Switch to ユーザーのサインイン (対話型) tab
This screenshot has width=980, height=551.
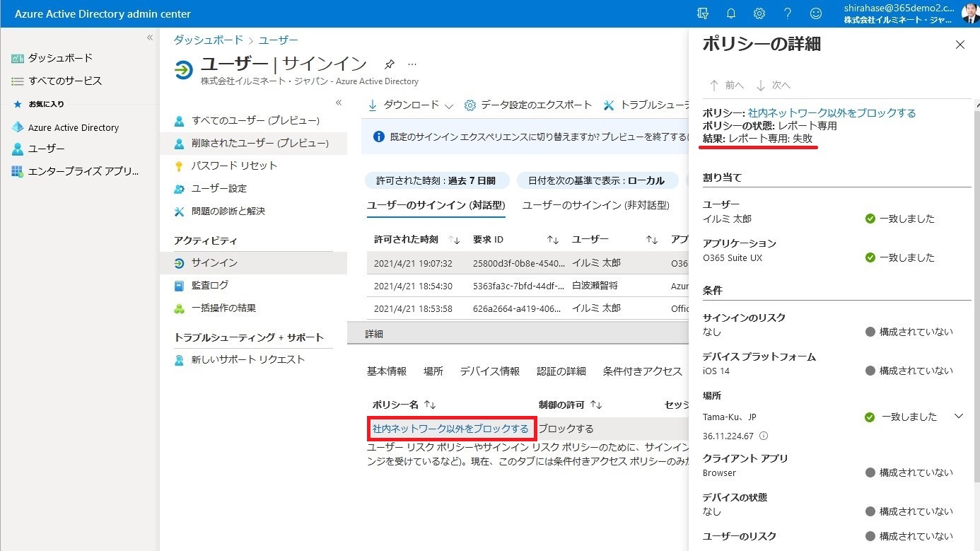(x=436, y=205)
